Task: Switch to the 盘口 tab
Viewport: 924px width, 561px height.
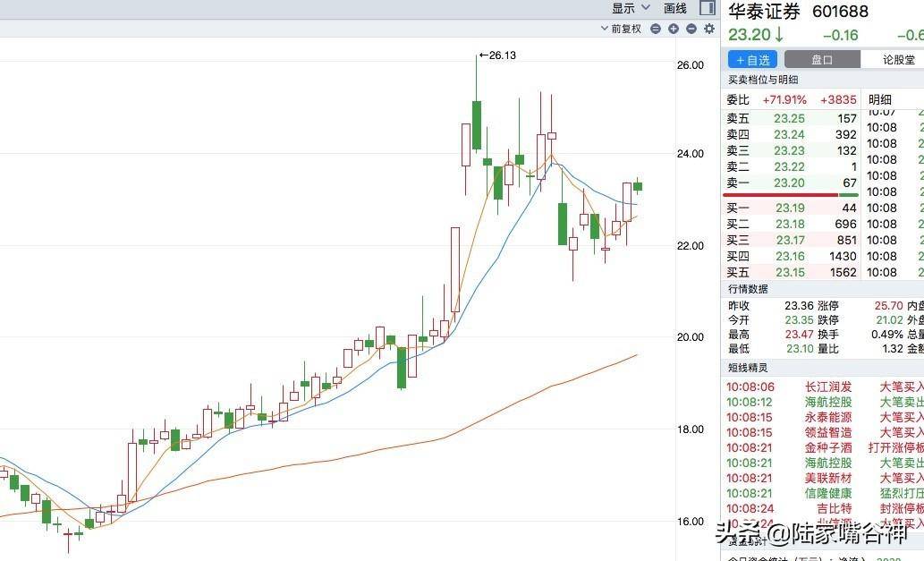Action: click(x=822, y=60)
